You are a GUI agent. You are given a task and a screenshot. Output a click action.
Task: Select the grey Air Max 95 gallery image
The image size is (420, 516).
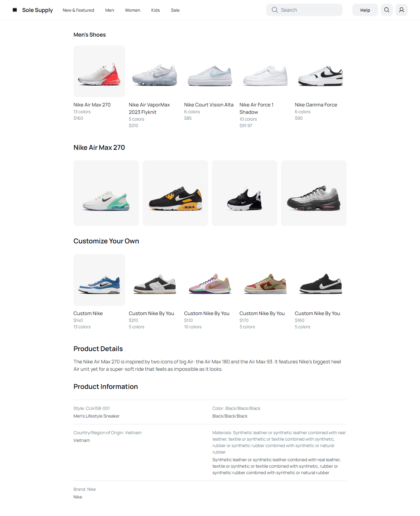[x=314, y=193]
